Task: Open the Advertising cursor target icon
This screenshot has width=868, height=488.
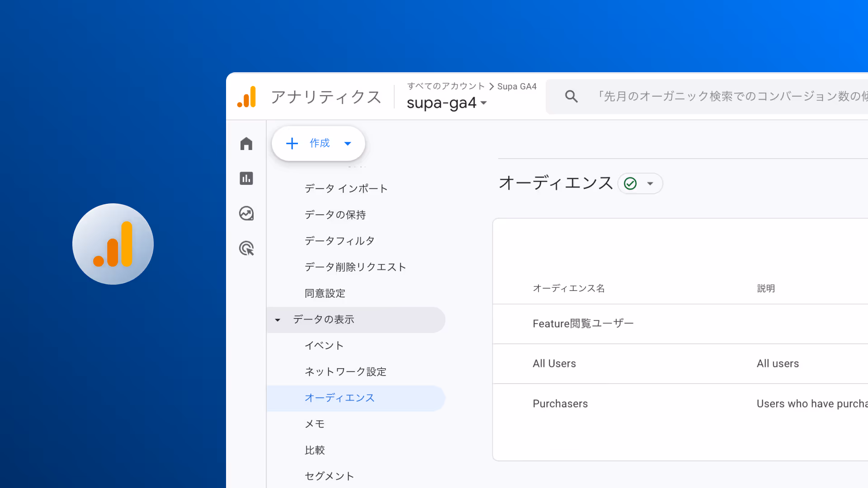Action: (246, 248)
